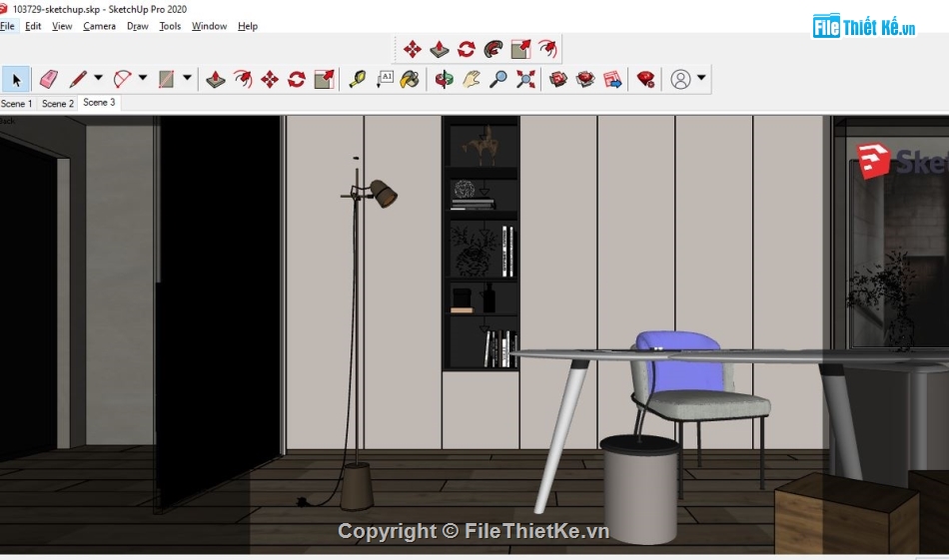Open the Window menu
This screenshot has width=949, height=560.
(209, 26)
